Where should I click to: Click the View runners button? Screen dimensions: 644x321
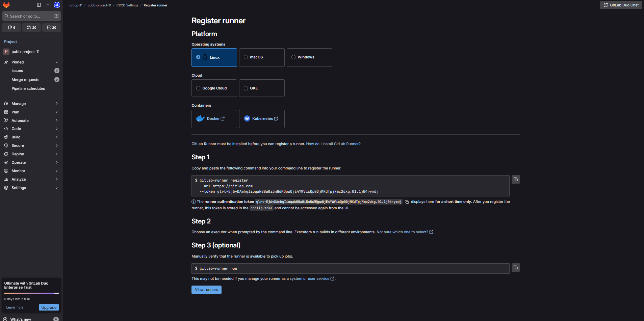click(206, 290)
